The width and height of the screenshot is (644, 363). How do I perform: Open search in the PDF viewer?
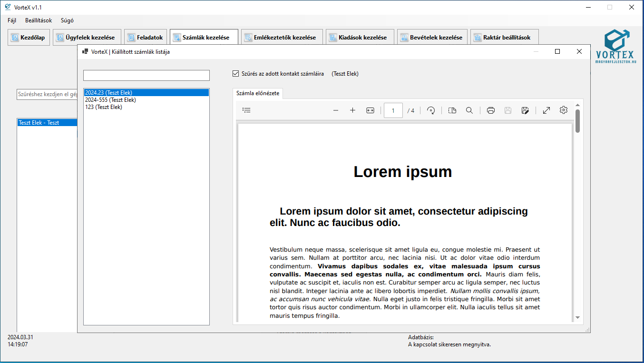(469, 110)
